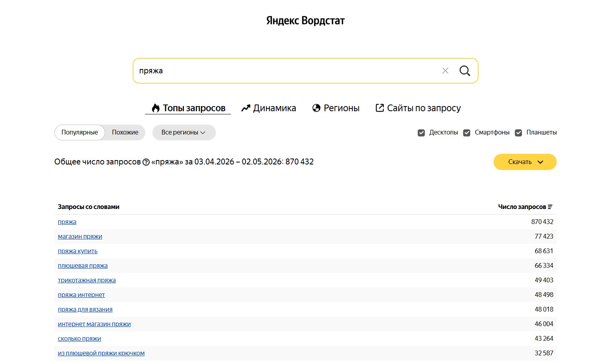Open the интернет магазин пряжи query link
The height and width of the screenshot is (364, 610).
point(94,324)
